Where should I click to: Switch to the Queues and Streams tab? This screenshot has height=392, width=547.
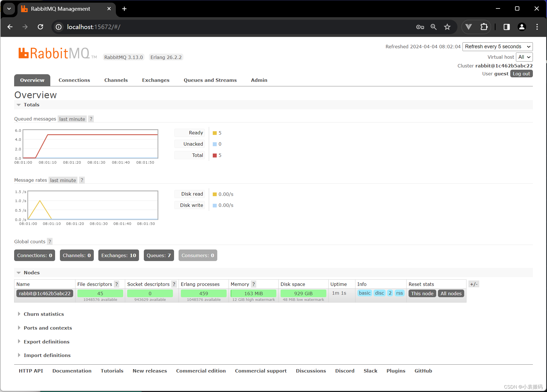[209, 80]
